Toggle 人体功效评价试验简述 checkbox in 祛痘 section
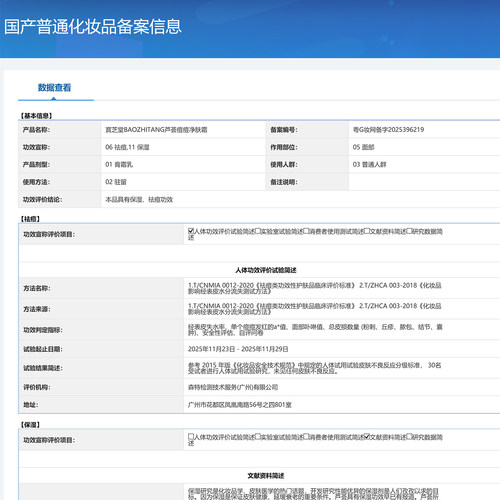The image size is (500, 500). coord(191,231)
